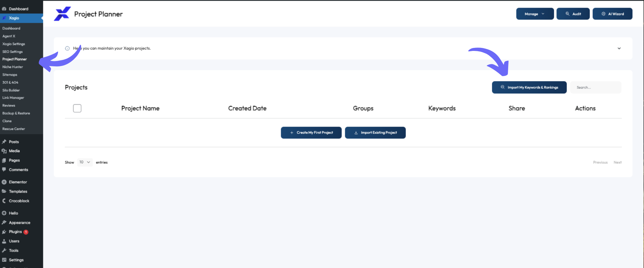The image size is (644, 268).
Task: Open Clone submenu item
Action: (7, 121)
